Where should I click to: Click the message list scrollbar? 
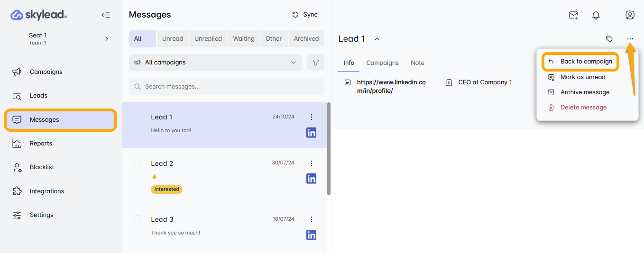[329, 148]
